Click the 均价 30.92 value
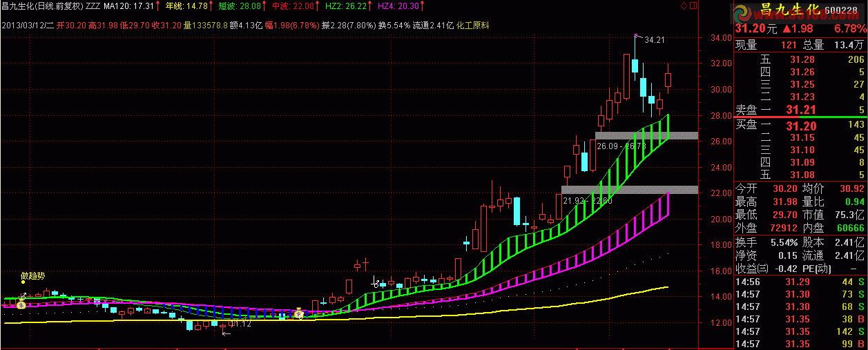868x350 pixels. (851, 188)
